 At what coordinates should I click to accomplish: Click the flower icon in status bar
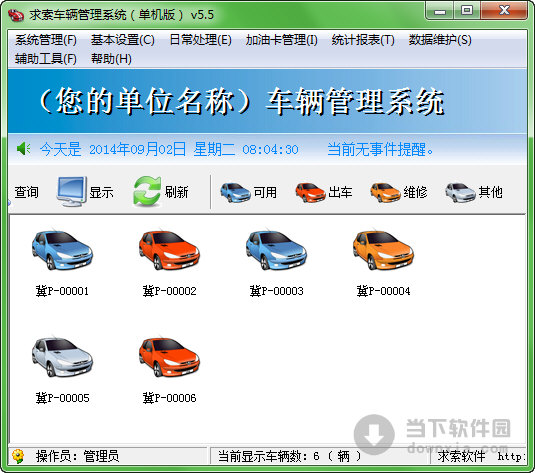(x=18, y=456)
